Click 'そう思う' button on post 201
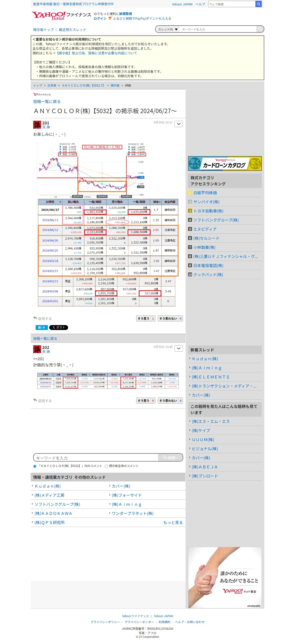Image resolution: width=295 pixels, height=644 pixels. [146, 318]
